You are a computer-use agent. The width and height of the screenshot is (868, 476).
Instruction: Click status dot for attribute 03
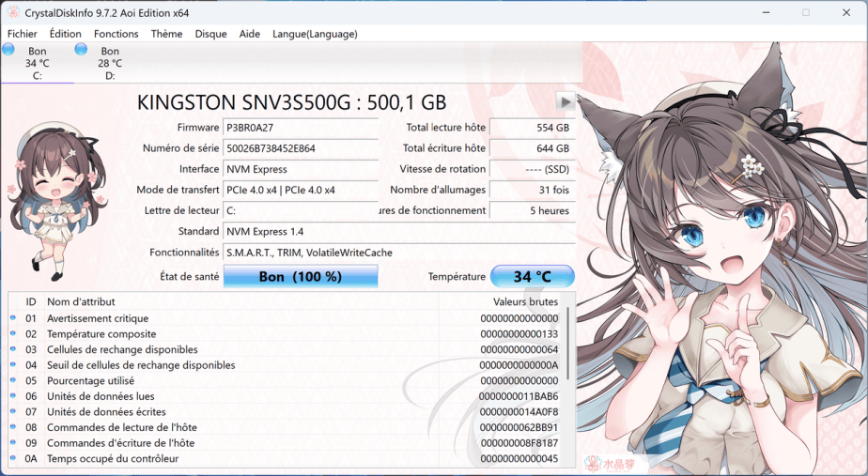pyautogui.click(x=13, y=348)
